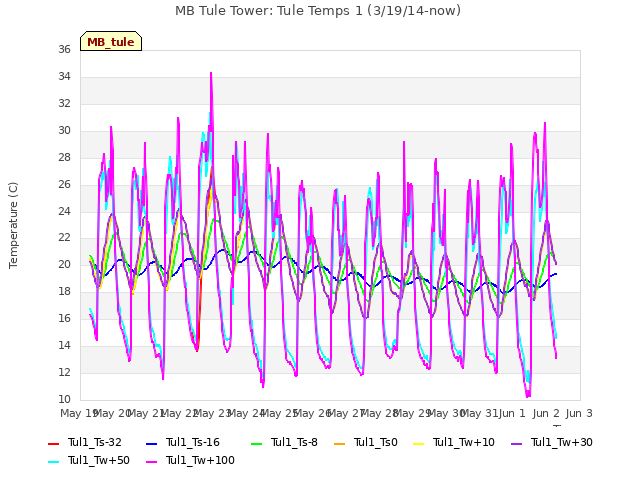The height and width of the screenshot is (480, 640).
Task: Click the 20 y-axis tick label
Action: [64, 264]
